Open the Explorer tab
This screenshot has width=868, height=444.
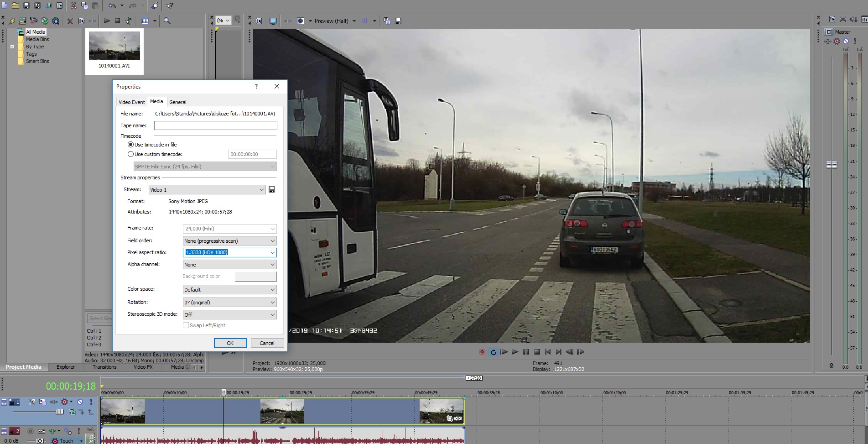click(x=66, y=367)
